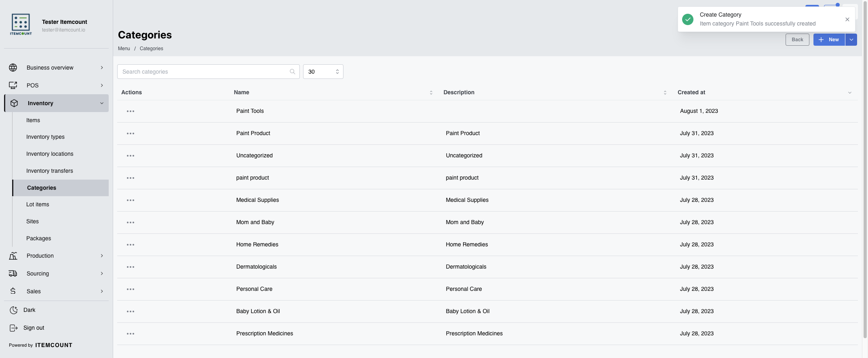Open actions menu for Uncategorized row

pyautogui.click(x=131, y=156)
